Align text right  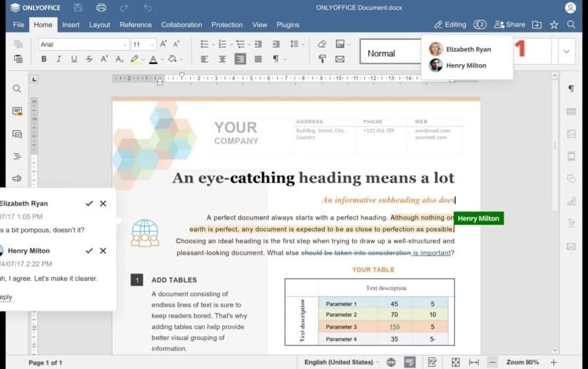(240, 59)
